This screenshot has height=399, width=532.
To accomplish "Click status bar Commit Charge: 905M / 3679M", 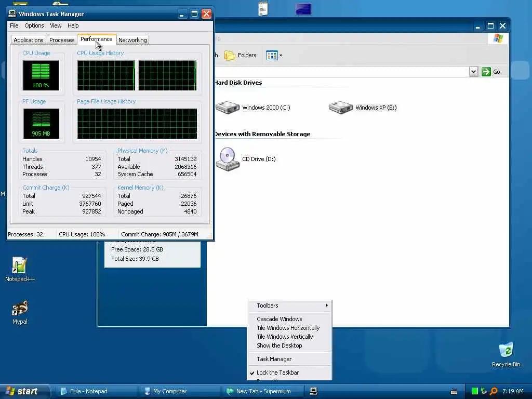I will coord(159,234).
